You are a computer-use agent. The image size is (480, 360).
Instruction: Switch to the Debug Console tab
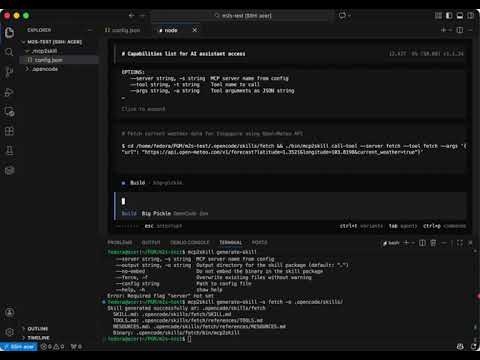click(x=190, y=242)
